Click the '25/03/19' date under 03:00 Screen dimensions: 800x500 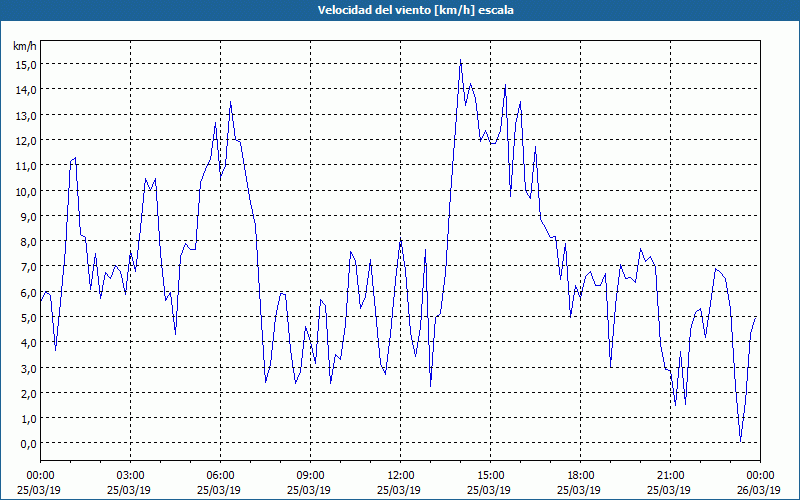(x=129, y=490)
